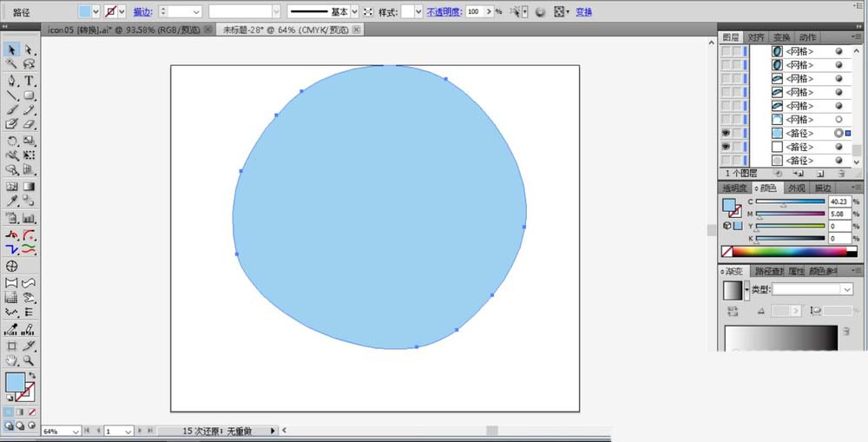Select the Gradient tool in toolbox
Screen dimensions: 868x442
pyautogui.click(x=29, y=187)
